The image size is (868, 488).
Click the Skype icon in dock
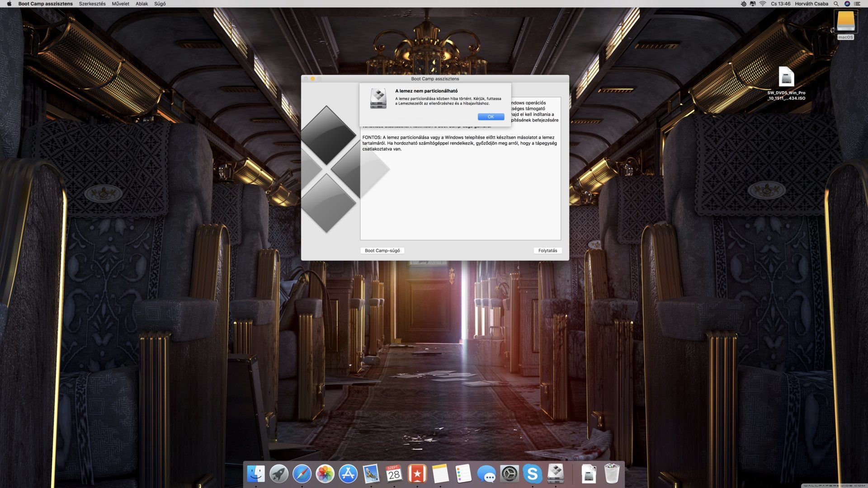click(533, 474)
